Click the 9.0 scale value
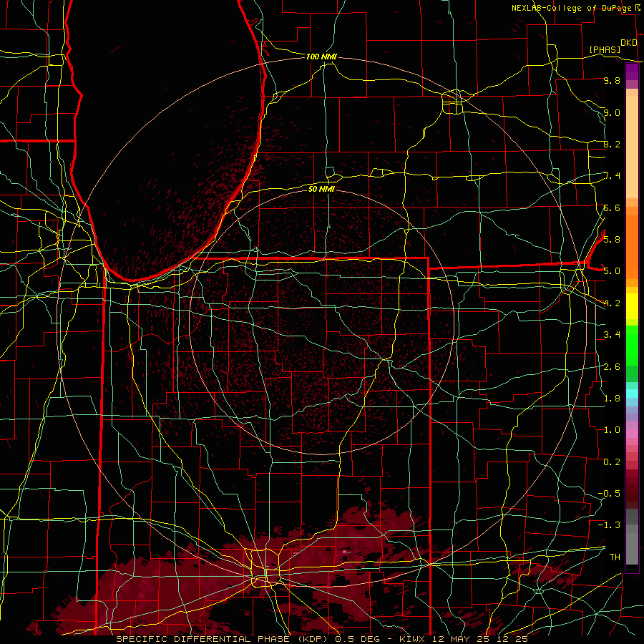Image resolution: width=644 pixels, height=644 pixels. [612, 113]
